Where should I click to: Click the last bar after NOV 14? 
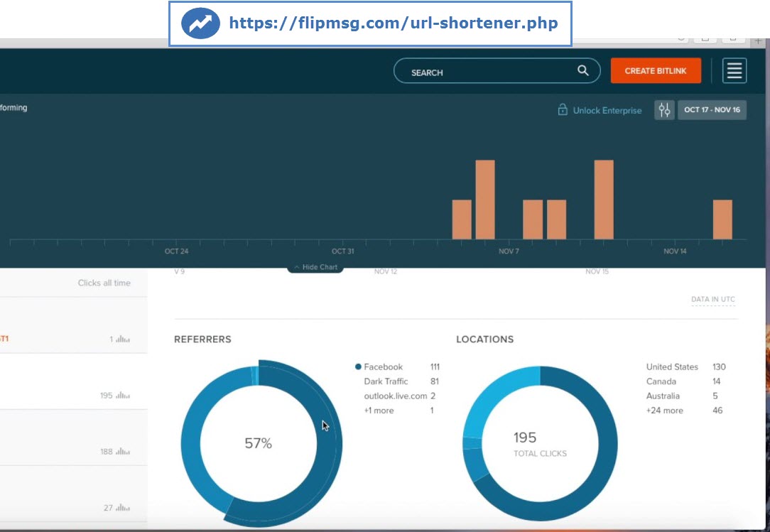point(722,219)
